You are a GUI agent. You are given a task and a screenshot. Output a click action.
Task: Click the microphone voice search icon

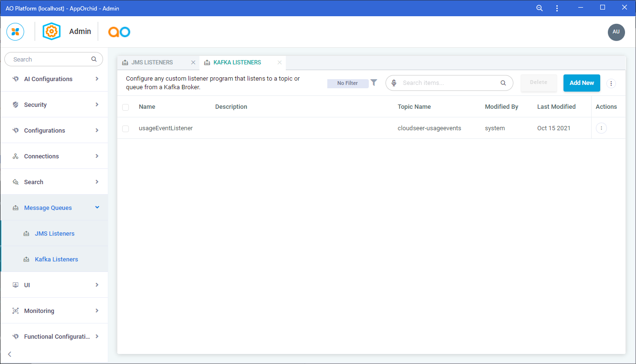pos(394,83)
